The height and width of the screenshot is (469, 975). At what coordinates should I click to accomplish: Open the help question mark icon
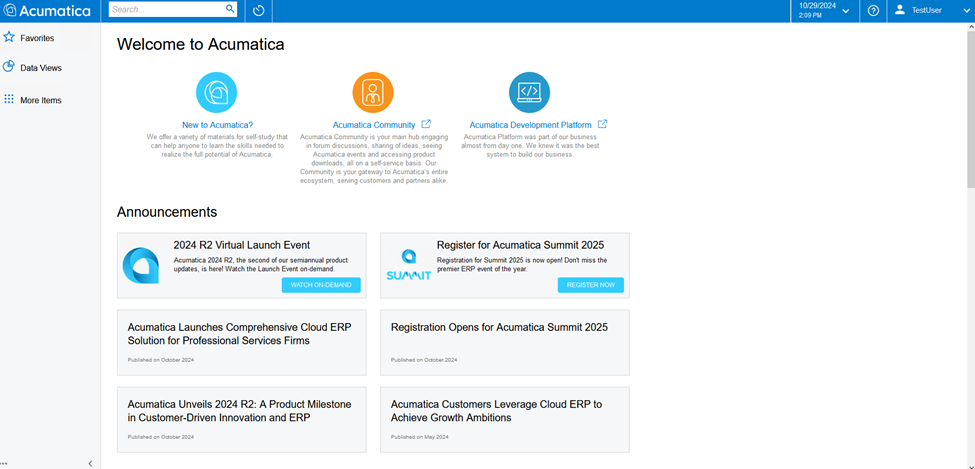pos(873,11)
